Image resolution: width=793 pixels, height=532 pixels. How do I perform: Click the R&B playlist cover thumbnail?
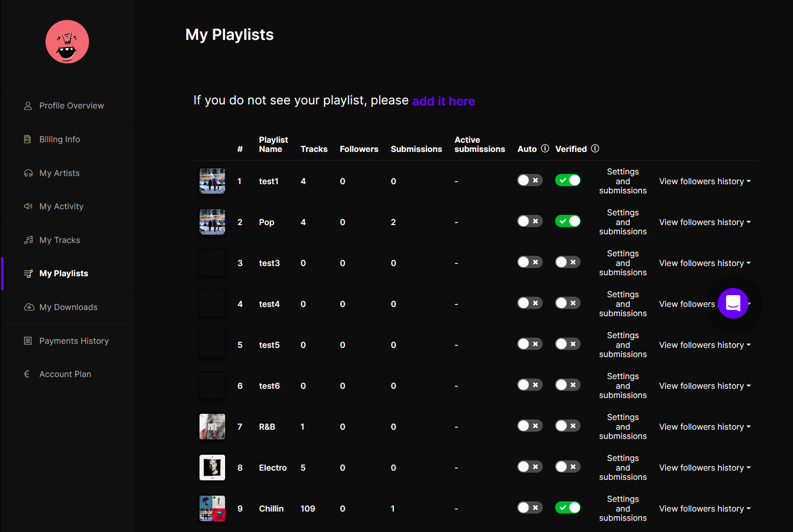point(212,427)
